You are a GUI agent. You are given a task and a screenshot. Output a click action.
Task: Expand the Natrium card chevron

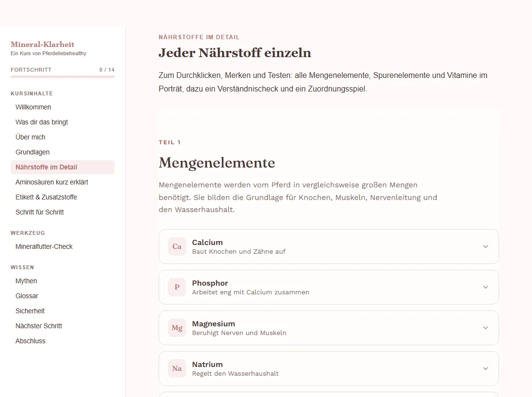pyautogui.click(x=486, y=368)
